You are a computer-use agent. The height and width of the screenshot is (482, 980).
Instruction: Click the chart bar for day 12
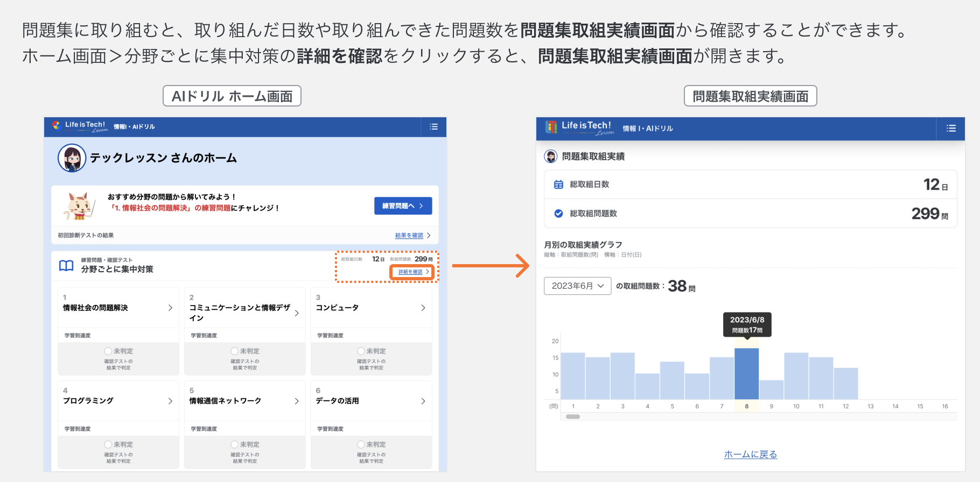pyautogui.click(x=846, y=384)
